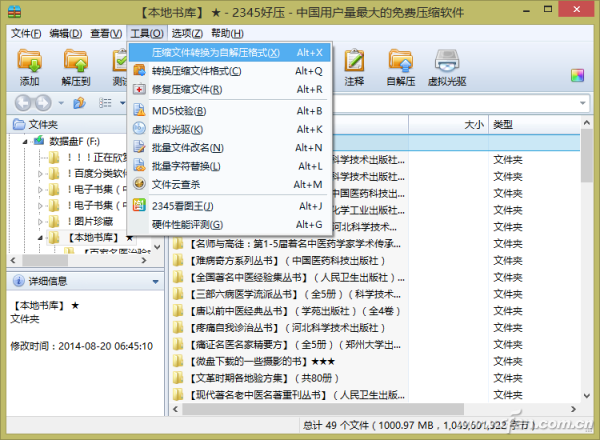
Task: Select 批量文件改名(N) menu entry
Action: [x=230, y=148]
